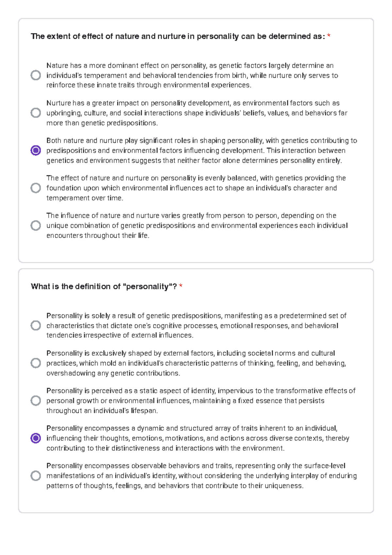Select the 'Nurture has a greater impact' answer

[x=36, y=113]
